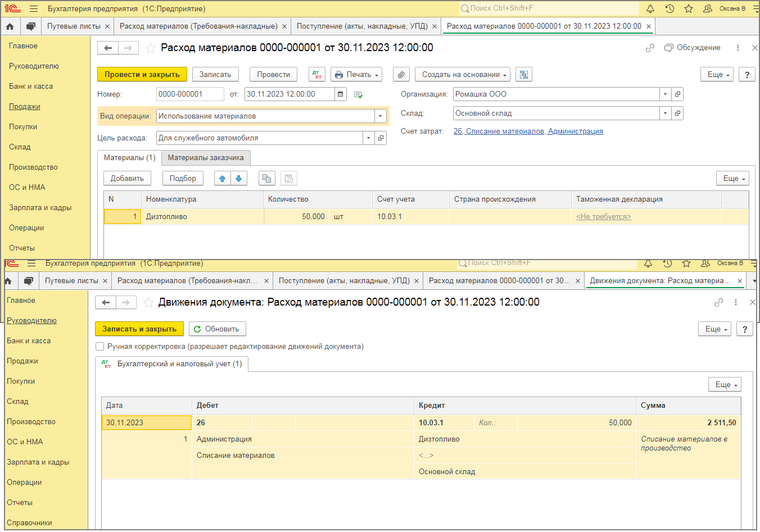Select the Бухгалтерский и налоговый учет (1) tab
Screen dimensions: 760x532
point(172,364)
